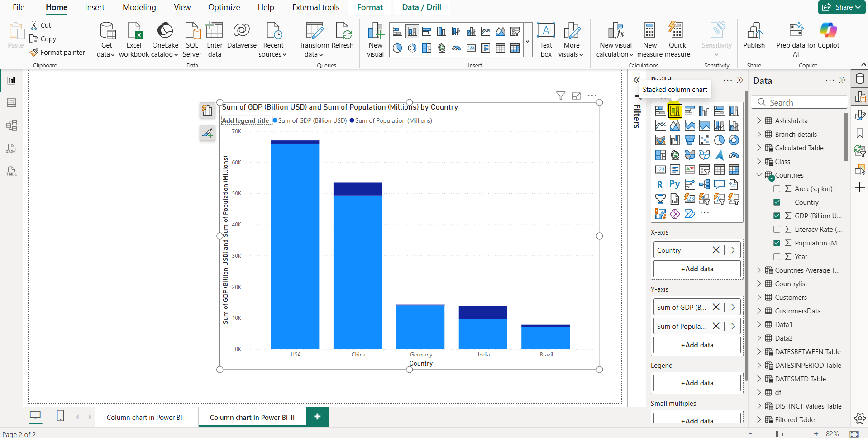Enable the Literacy Rate field
Screen dimensions: 868x438
(x=777, y=229)
